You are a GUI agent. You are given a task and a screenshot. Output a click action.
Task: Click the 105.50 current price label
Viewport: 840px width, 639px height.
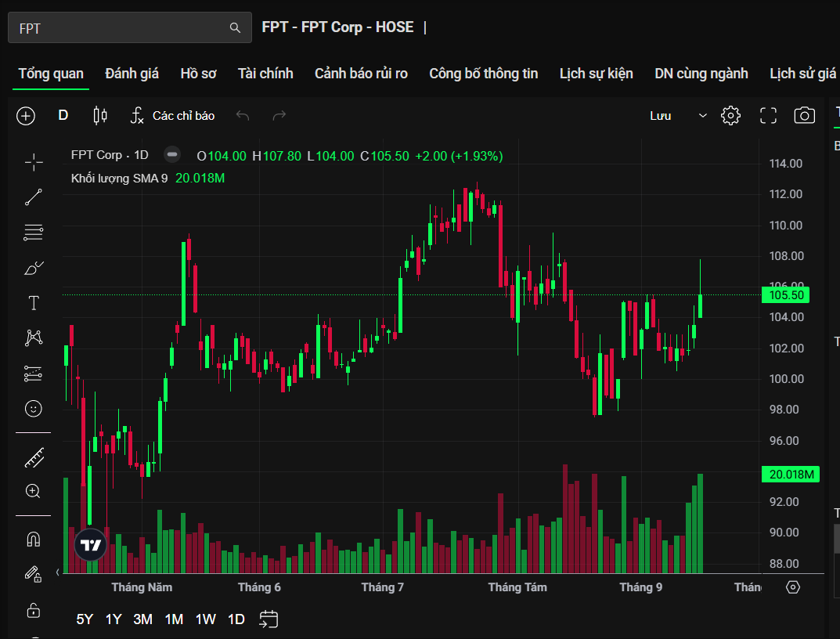click(x=786, y=295)
